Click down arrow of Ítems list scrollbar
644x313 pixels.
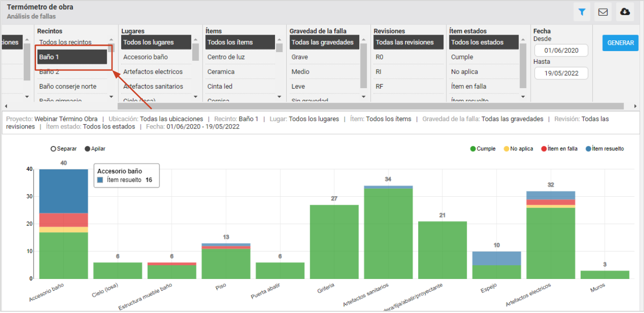point(279,97)
